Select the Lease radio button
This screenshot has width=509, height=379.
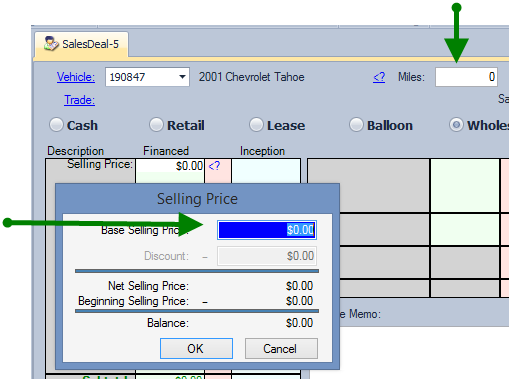[x=256, y=125]
